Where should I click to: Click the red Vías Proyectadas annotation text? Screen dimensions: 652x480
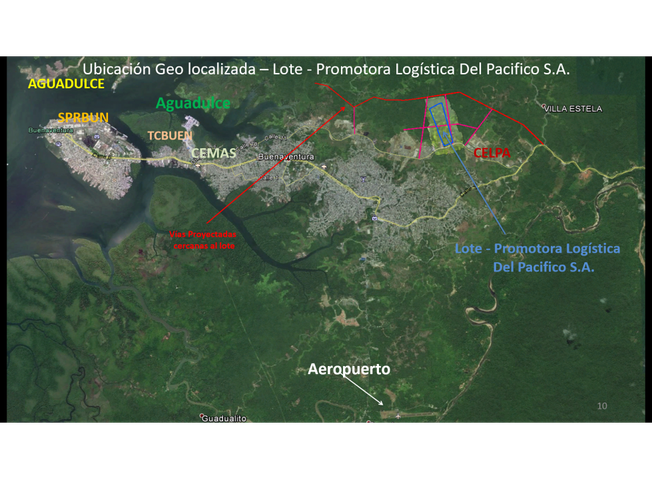(203, 240)
